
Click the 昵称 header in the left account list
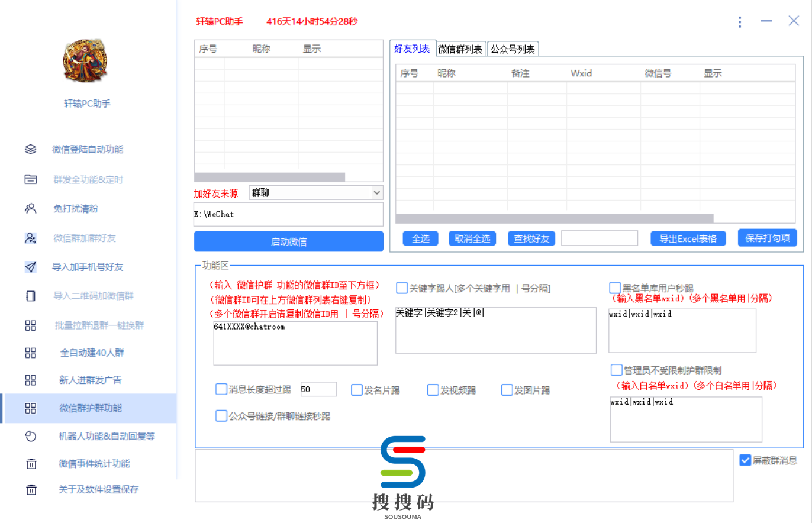point(262,49)
